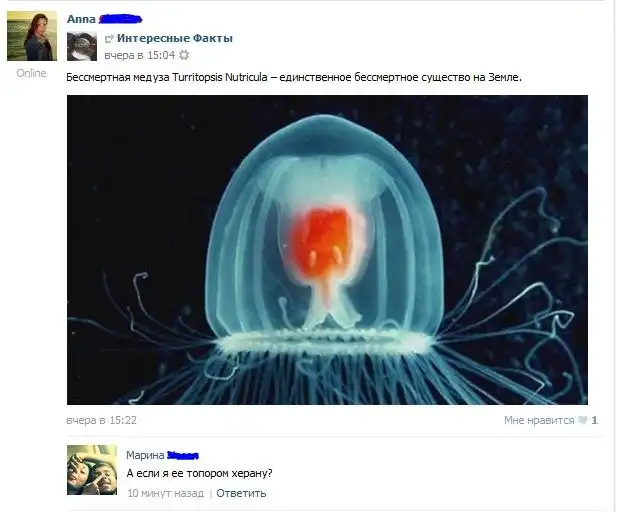
Task: Like the post via heart icon
Action: 583,420
